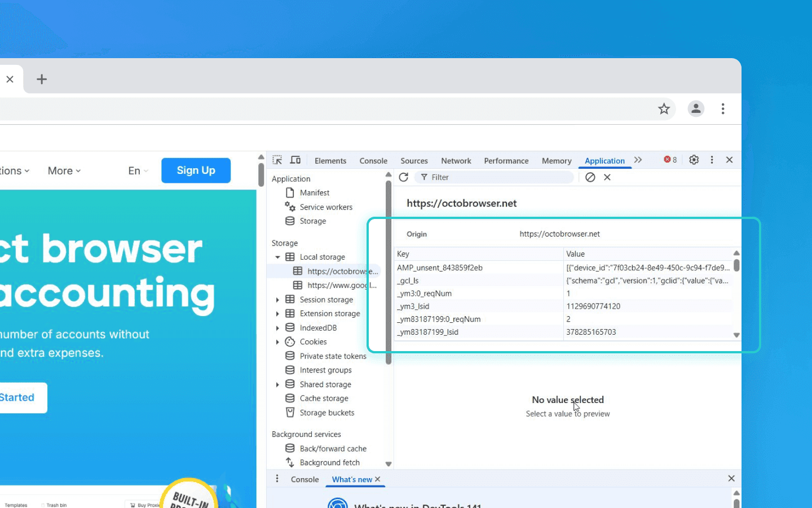This screenshot has height=508, width=812.
Task: Click the Sign Up button
Action: (196, 170)
